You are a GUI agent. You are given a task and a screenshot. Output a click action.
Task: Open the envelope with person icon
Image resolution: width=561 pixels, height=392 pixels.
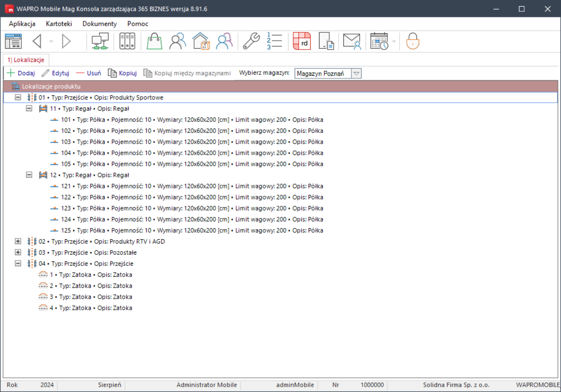[352, 41]
